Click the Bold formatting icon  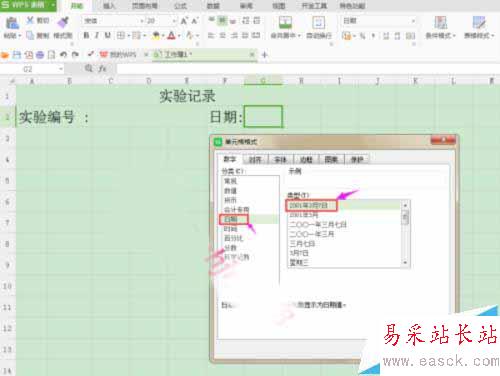pyautogui.click(x=86, y=35)
